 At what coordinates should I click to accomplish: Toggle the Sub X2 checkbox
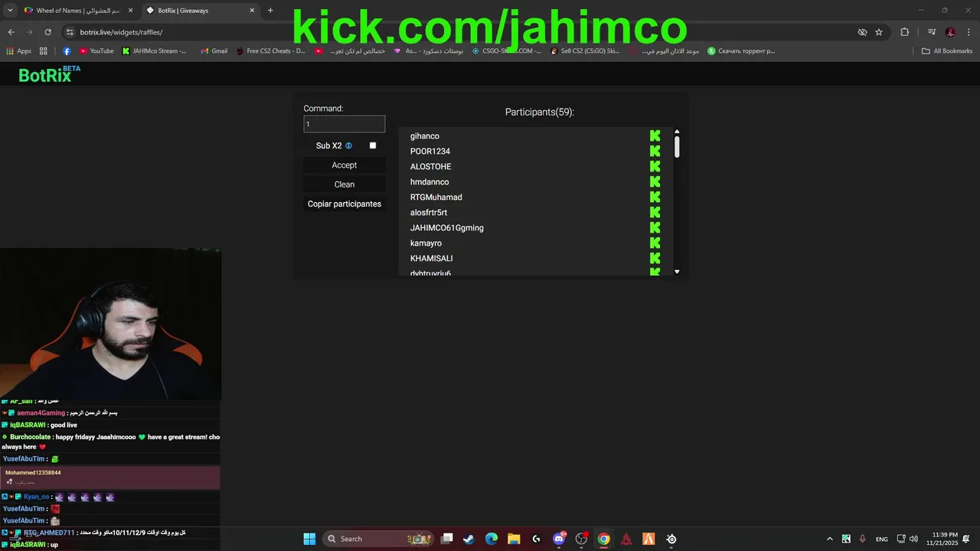click(x=373, y=145)
